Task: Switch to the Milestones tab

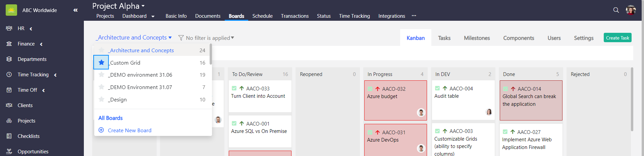Action: [x=477, y=38]
